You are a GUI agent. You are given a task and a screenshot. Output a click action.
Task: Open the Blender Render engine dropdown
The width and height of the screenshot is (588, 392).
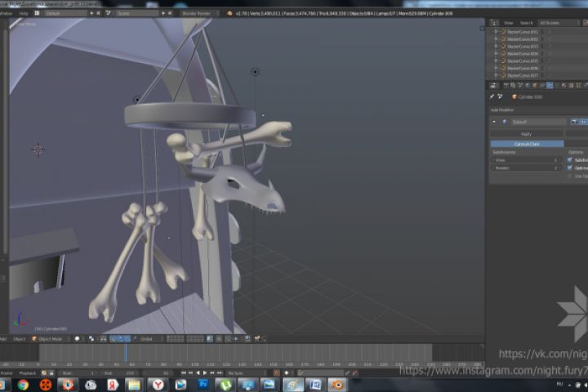[199, 13]
